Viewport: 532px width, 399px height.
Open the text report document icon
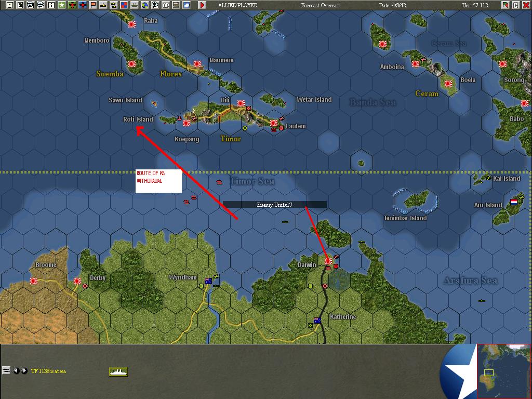[x=20, y=5]
